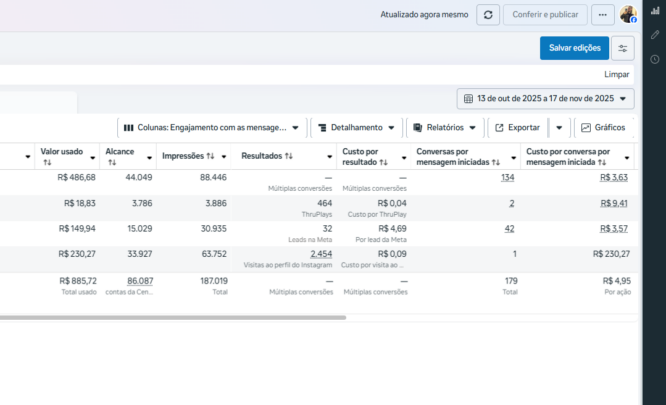Open the filter settings sliders icon

click(622, 48)
